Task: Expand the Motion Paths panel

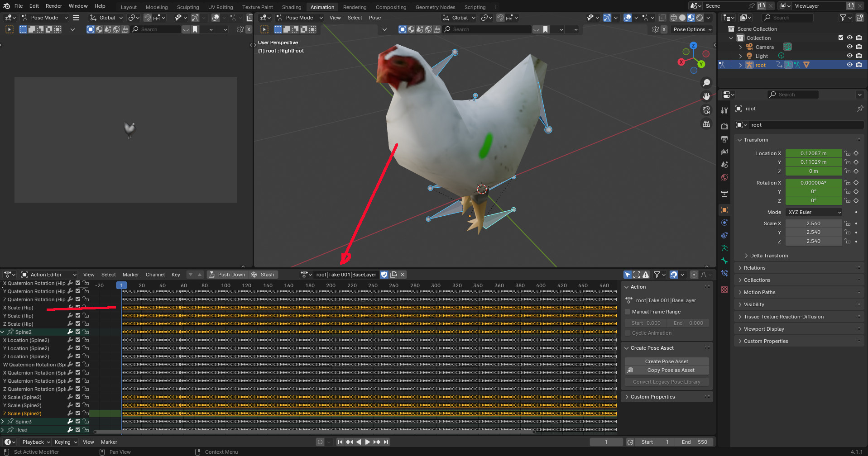Action: (759, 292)
